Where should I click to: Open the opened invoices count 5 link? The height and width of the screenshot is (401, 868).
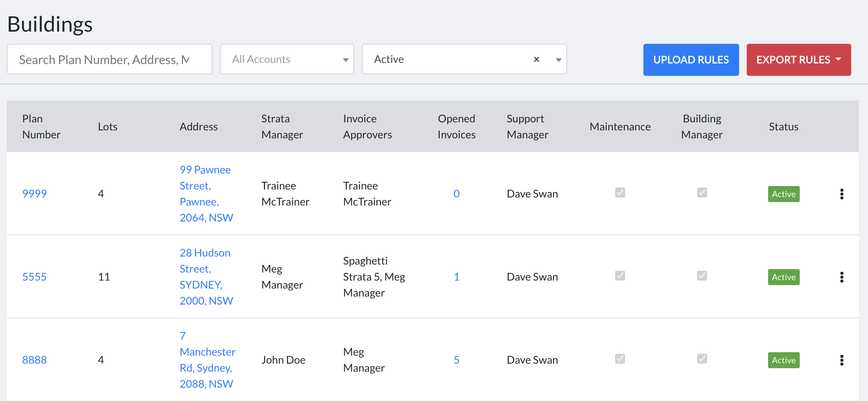pos(457,360)
